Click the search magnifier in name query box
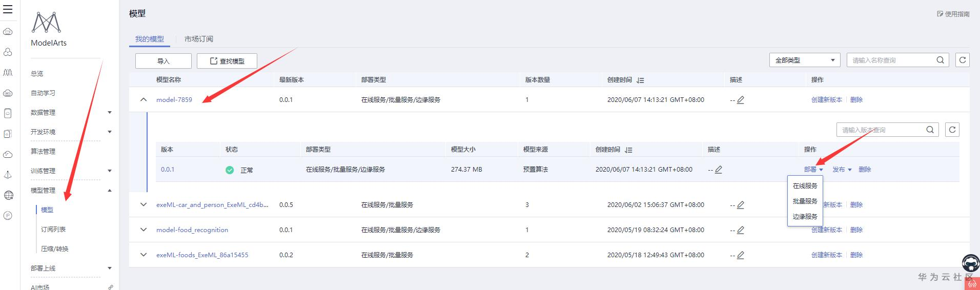This screenshot has height=290, width=980. tap(940, 60)
